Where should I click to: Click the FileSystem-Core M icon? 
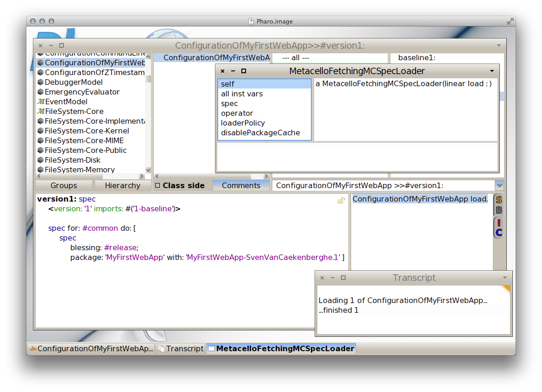41,111
